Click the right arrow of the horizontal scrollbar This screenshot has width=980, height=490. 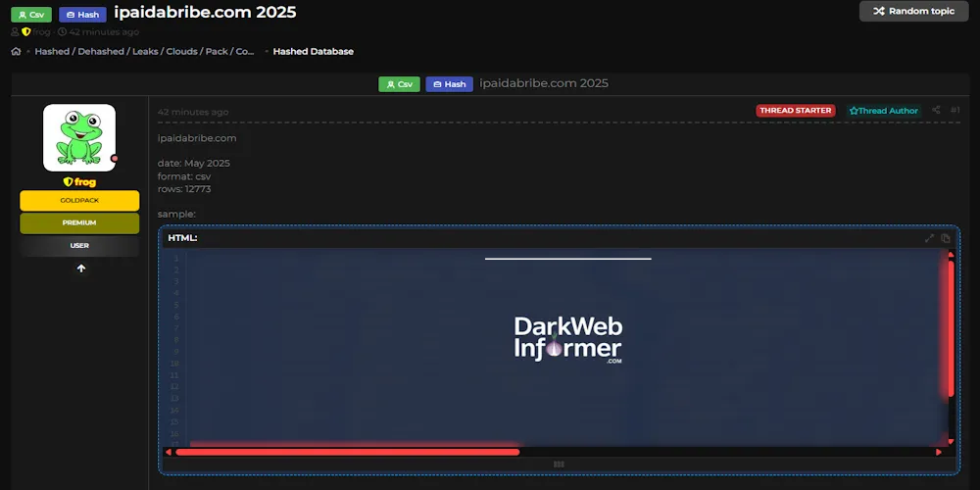tap(939, 452)
